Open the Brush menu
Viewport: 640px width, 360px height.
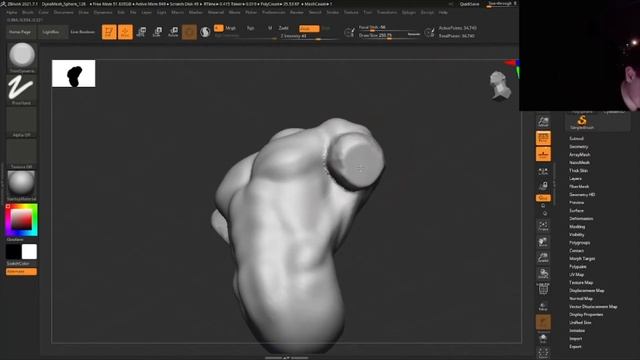click(28, 13)
